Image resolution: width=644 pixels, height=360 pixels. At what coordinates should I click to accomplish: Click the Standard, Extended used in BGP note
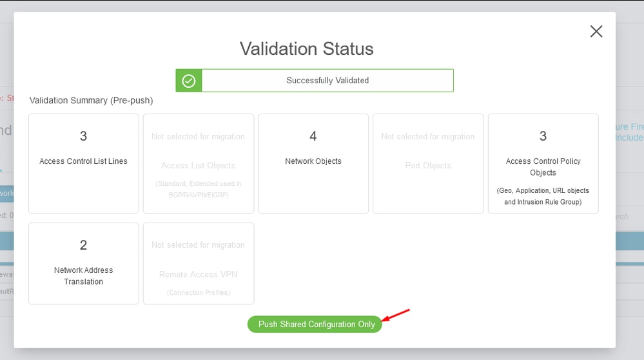[199, 189]
